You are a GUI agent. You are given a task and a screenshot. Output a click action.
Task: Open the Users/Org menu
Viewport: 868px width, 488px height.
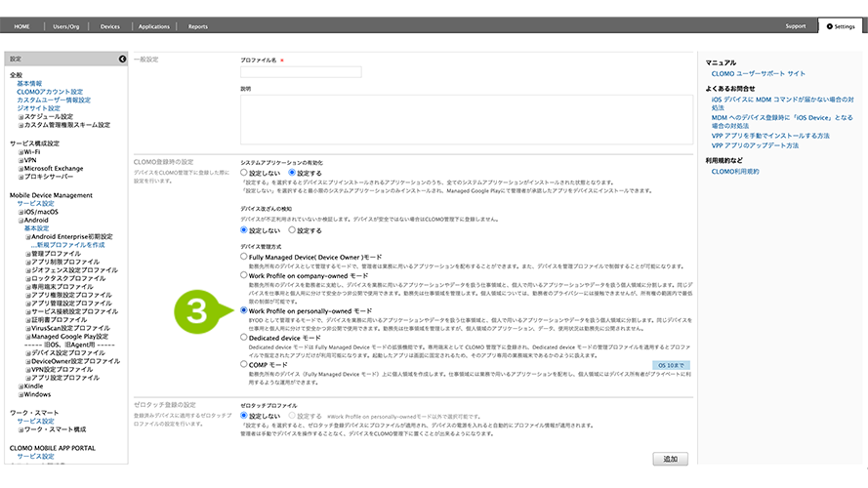click(x=65, y=26)
